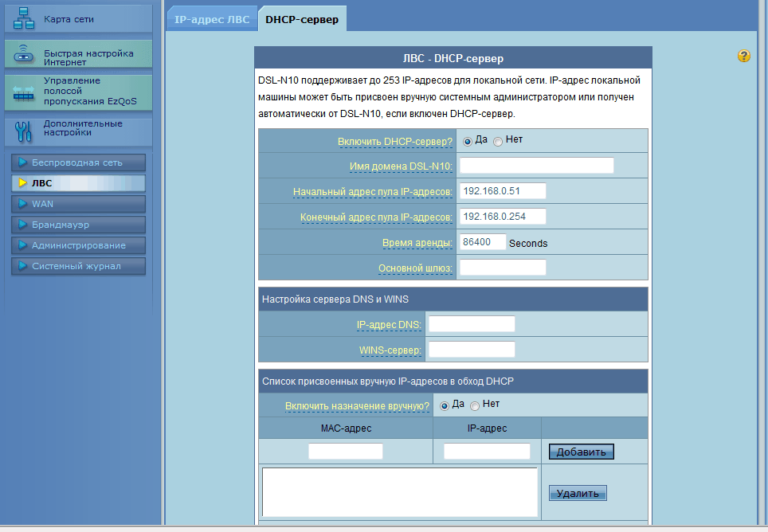768x532 pixels.
Task: Click the EzQoS bandwidth management icon
Action: 25,92
